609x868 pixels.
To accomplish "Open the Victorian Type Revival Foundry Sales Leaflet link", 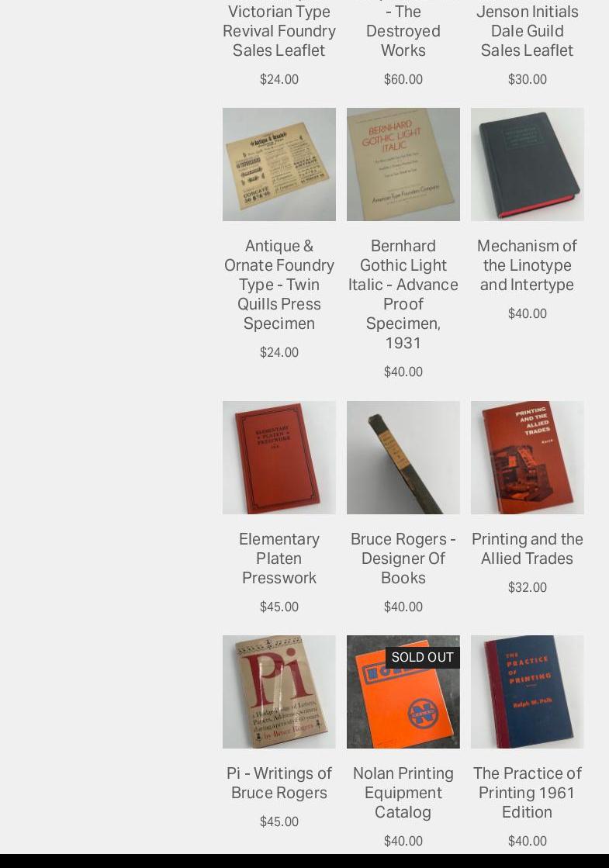I will (x=279, y=30).
